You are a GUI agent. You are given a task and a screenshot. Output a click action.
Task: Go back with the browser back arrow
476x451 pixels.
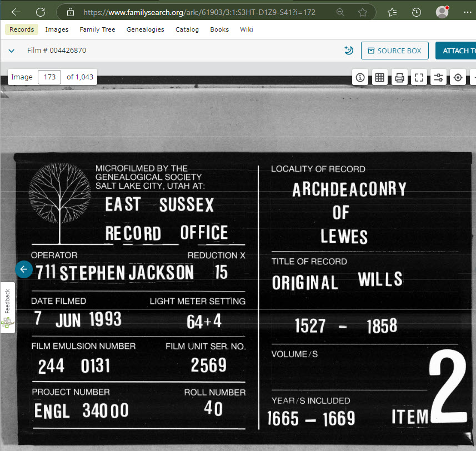16,12
